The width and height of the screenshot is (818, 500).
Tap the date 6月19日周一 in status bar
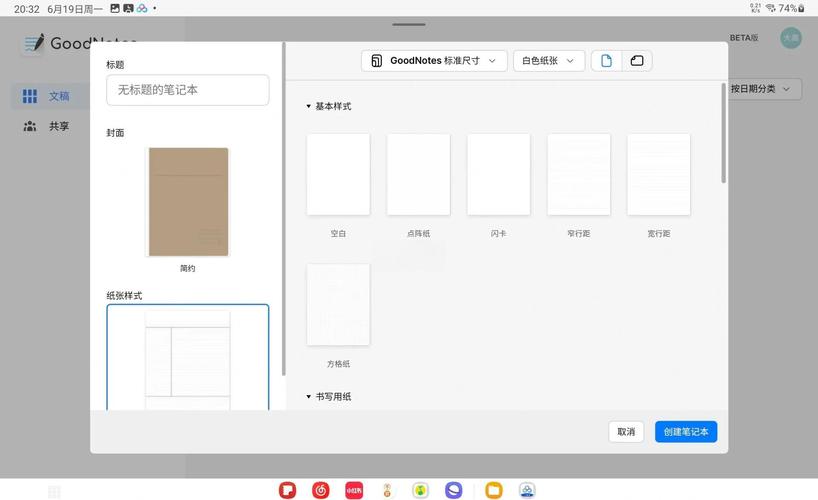[75, 9]
